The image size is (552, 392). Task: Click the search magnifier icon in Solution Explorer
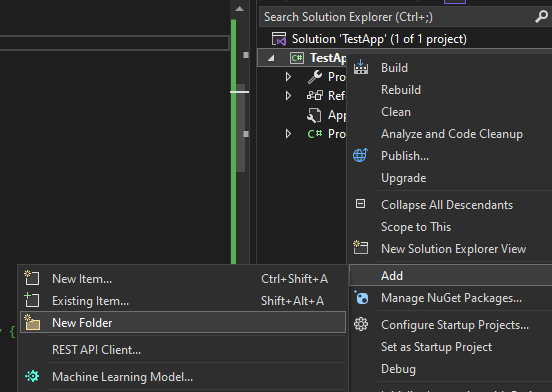[541, 17]
